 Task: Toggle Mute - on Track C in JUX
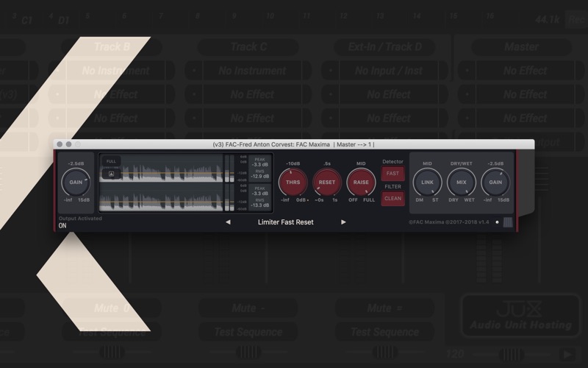point(248,308)
